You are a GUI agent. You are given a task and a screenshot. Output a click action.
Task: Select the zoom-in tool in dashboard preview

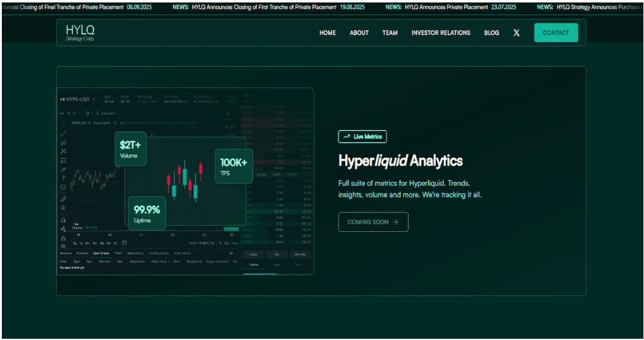tap(63, 208)
